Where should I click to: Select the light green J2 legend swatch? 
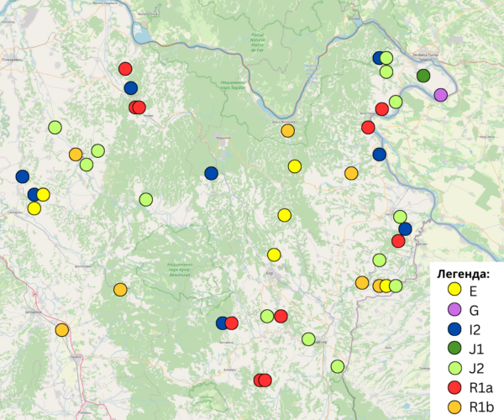[454, 368]
